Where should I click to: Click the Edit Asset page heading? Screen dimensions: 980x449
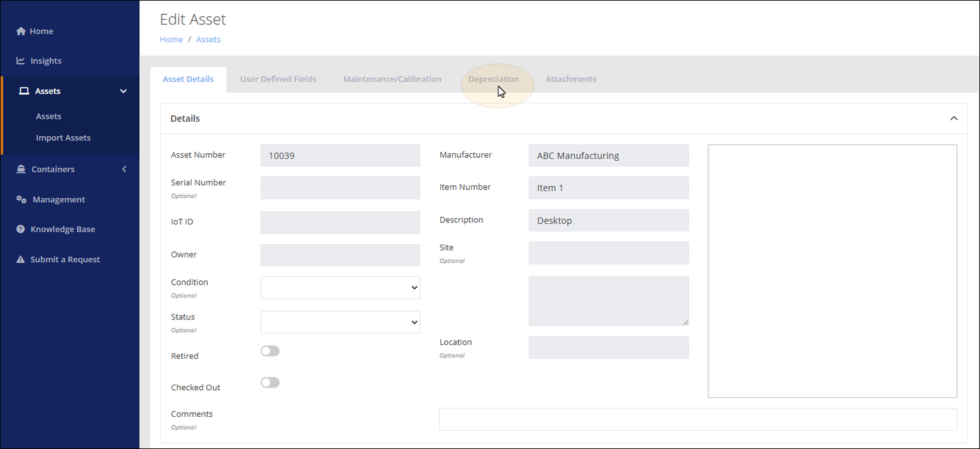click(193, 20)
